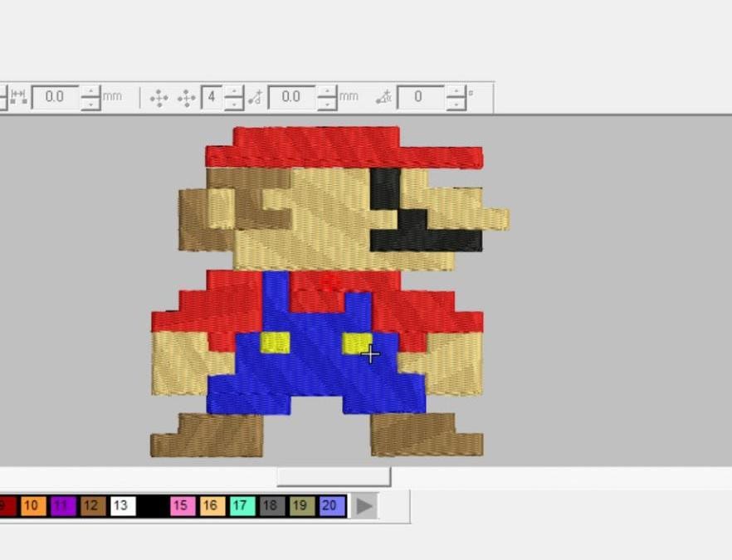The image size is (732, 560).
Task: Increase the first mm spacing value
Action: pos(90,91)
